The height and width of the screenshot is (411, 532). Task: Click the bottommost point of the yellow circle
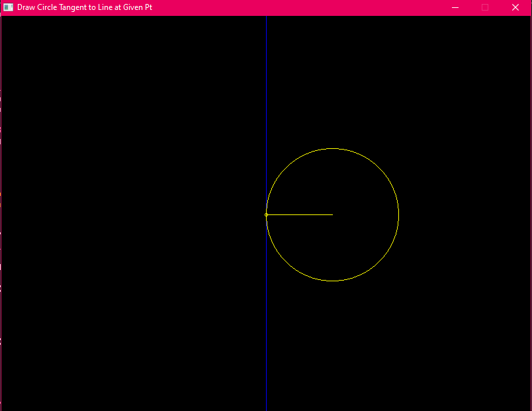332,281
